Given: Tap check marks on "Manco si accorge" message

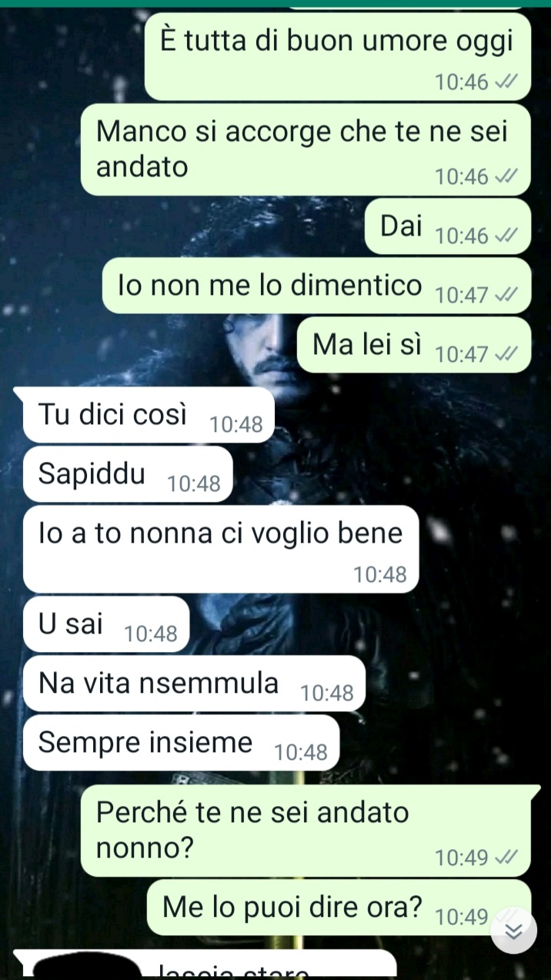Looking at the screenshot, I should [x=506, y=177].
